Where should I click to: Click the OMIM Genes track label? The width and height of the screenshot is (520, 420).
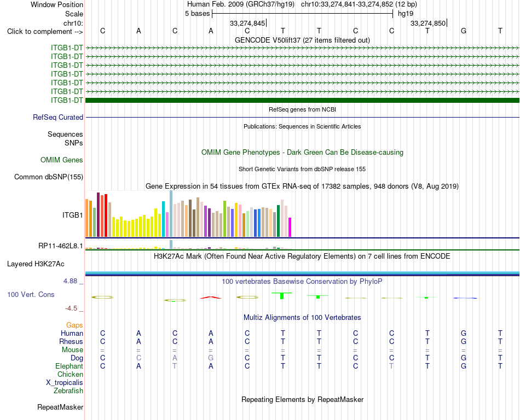tap(62, 160)
